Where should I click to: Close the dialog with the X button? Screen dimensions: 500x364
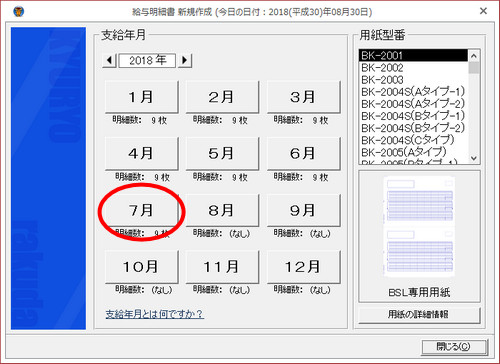click(483, 11)
